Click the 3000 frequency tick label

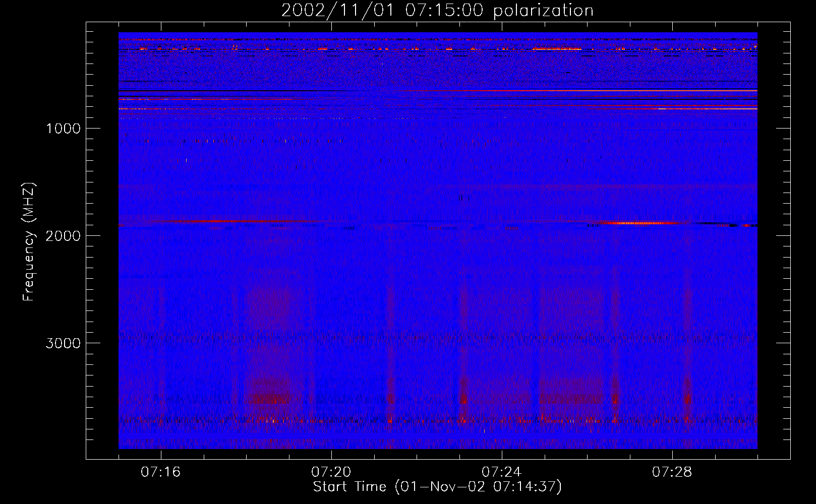[63, 343]
